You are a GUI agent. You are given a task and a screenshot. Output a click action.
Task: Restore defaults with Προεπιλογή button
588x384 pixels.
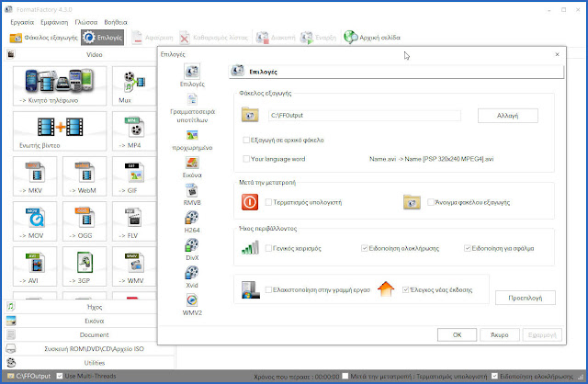[525, 298]
